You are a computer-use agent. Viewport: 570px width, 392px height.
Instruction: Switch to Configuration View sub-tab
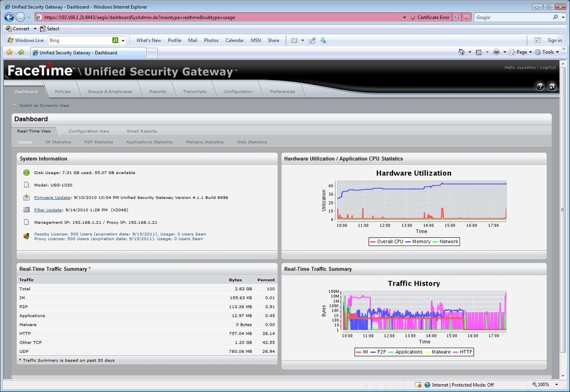[89, 131]
